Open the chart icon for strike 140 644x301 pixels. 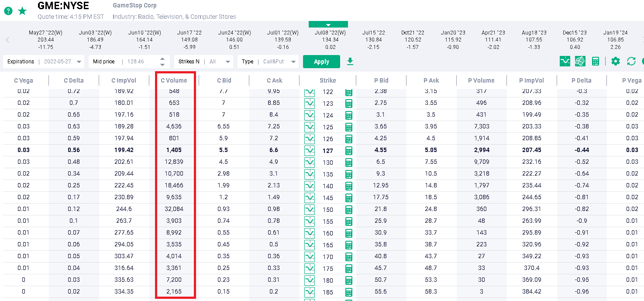point(310,186)
